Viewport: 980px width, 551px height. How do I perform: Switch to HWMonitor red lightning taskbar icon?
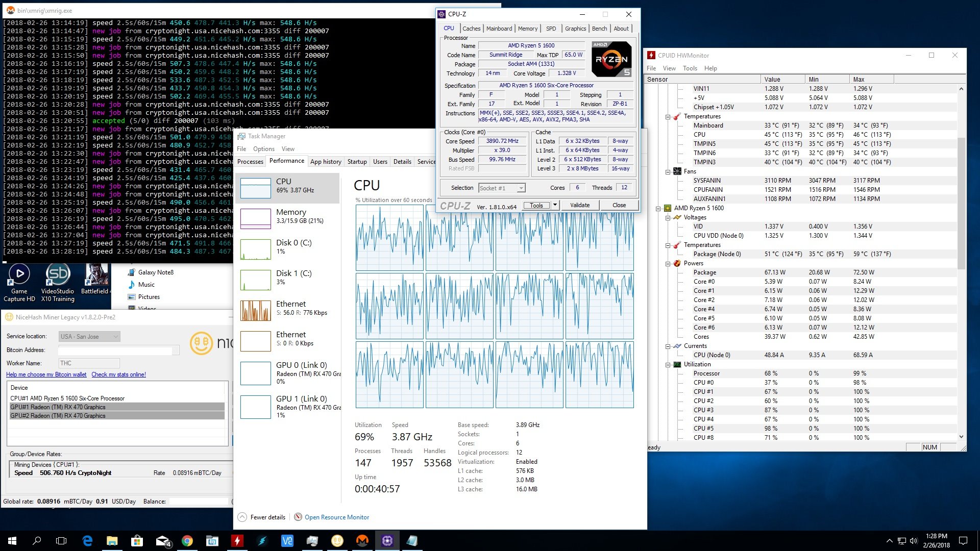point(237,541)
